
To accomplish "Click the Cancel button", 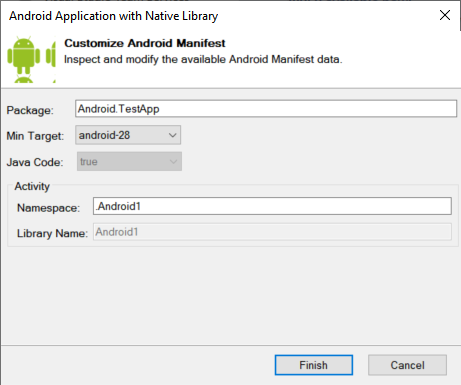I will pyautogui.click(x=407, y=365).
